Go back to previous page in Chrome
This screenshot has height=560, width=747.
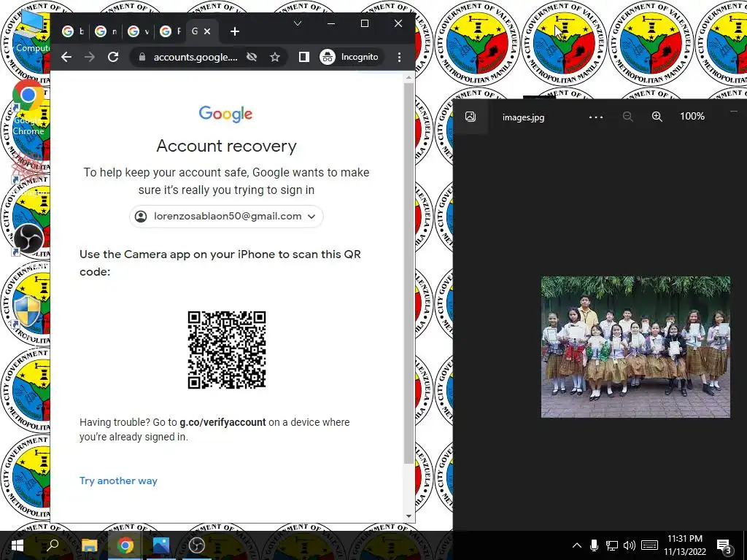point(66,57)
